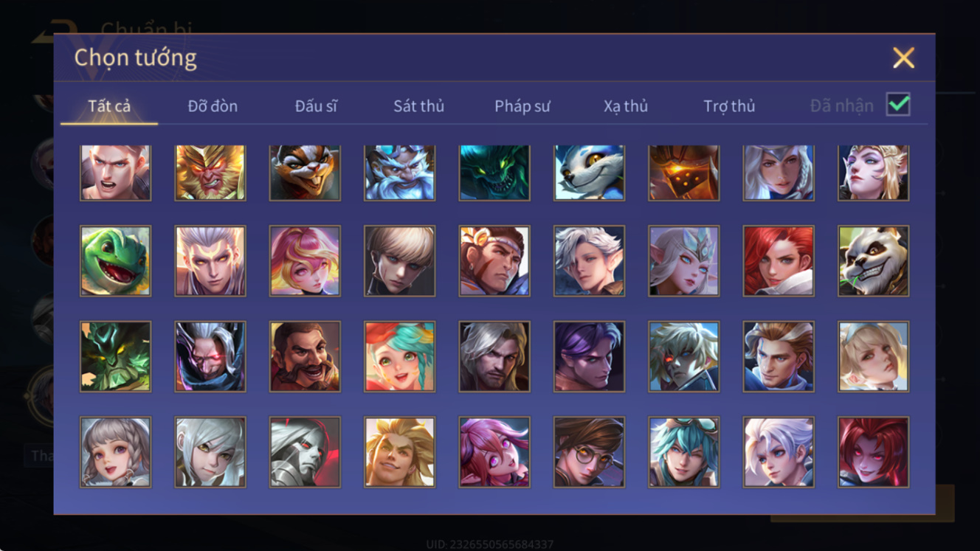This screenshot has height=551, width=980.
Task: Open the Sát thủ tab
Action: [x=418, y=106]
